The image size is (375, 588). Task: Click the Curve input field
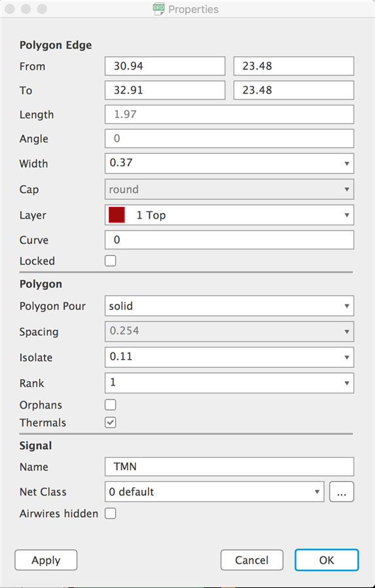coord(229,240)
